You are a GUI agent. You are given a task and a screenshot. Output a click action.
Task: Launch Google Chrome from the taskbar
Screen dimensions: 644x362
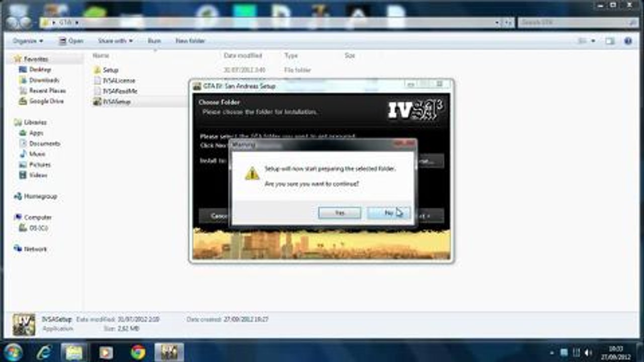[x=138, y=352]
